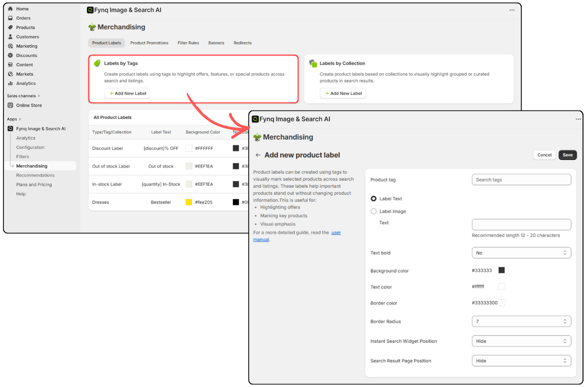Click the Merchandising icon in the front window

(257, 137)
